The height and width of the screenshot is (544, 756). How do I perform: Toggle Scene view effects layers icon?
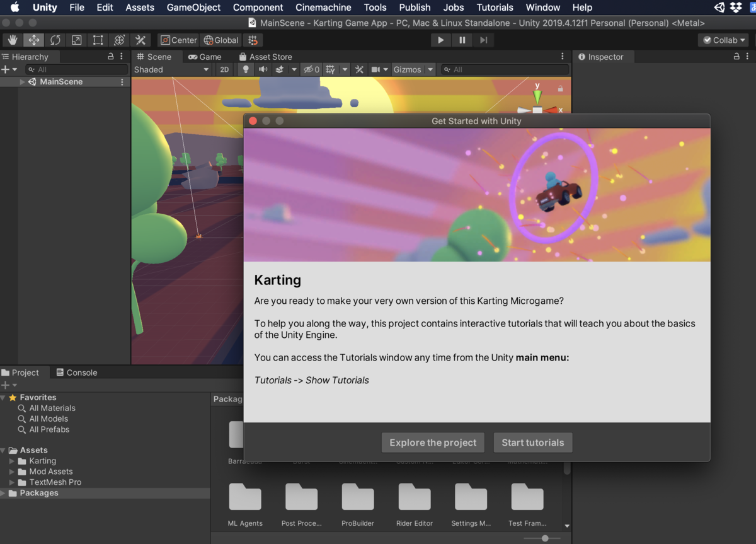[x=280, y=69]
